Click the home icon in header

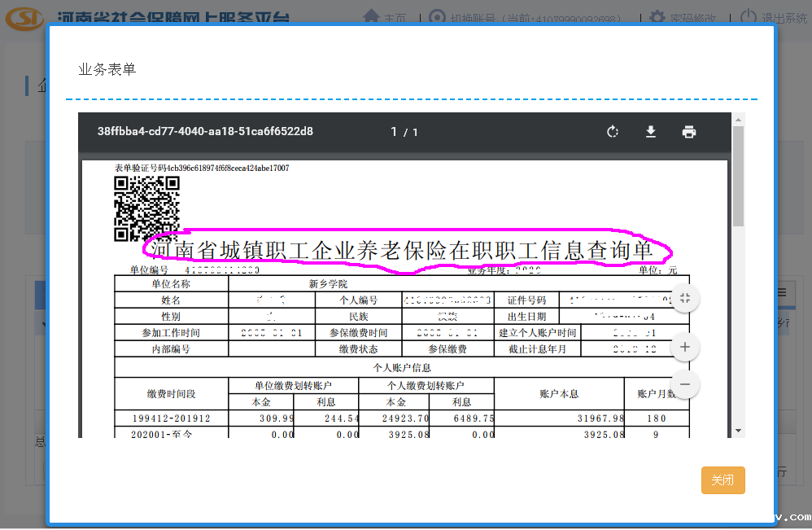[371, 16]
